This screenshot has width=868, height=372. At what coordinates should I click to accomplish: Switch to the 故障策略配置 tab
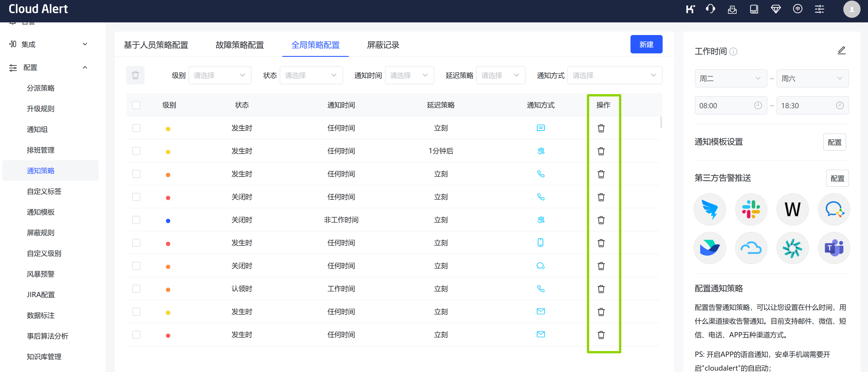point(239,45)
